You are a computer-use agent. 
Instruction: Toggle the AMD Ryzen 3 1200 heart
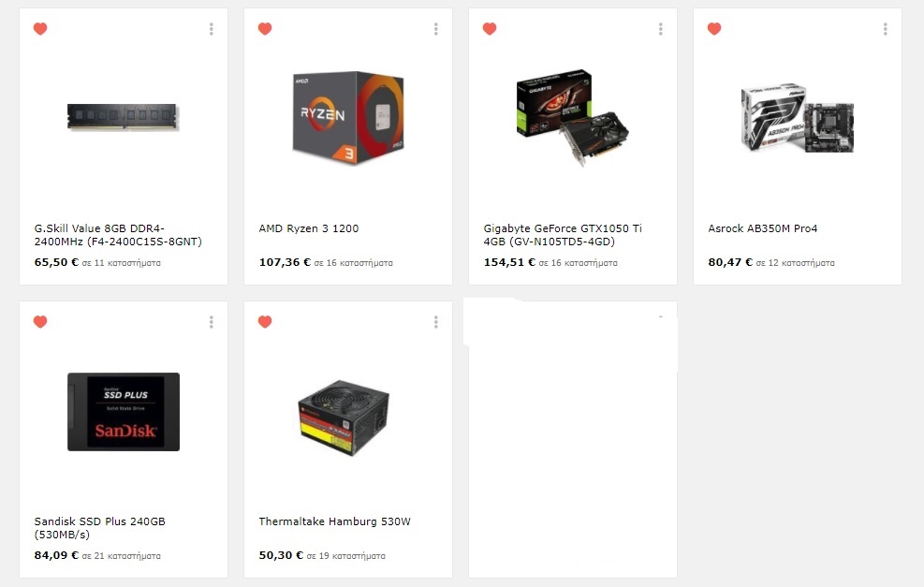pos(265,28)
